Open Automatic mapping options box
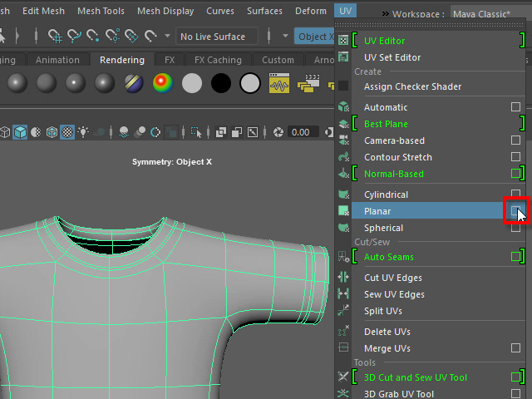532x399 pixels. [516, 107]
